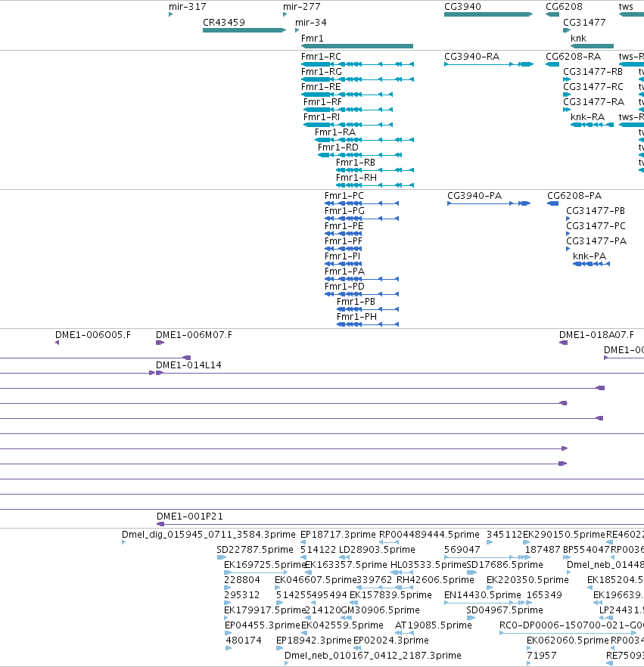Select the Fmr1-PG protein label
The height and width of the screenshot is (667, 644).
(x=344, y=211)
